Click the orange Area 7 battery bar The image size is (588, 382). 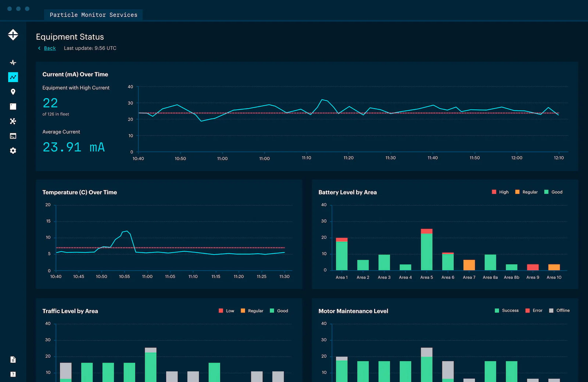469,265
